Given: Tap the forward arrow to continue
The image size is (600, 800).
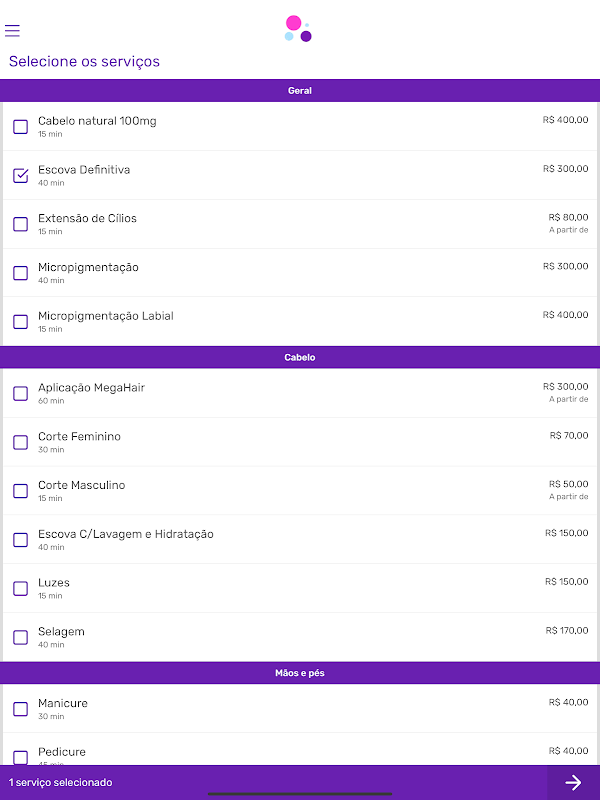Looking at the screenshot, I should pos(573,782).
